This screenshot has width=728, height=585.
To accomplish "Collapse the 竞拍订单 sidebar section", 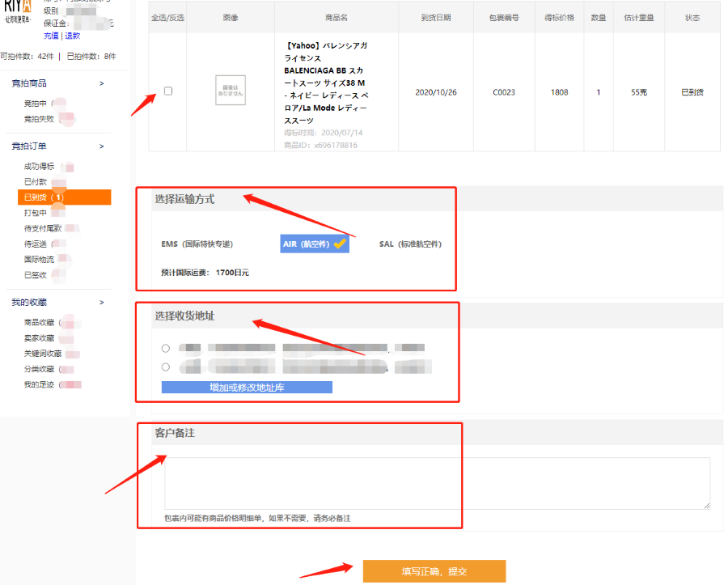I will click(x=101, y=146).
